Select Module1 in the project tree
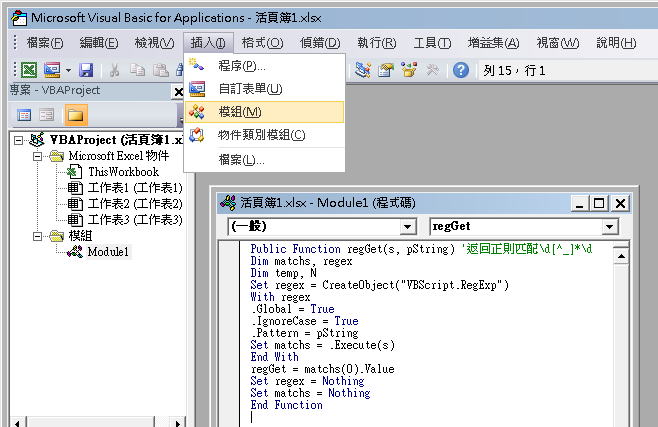The image size is (658, 427). coord(108,252)
